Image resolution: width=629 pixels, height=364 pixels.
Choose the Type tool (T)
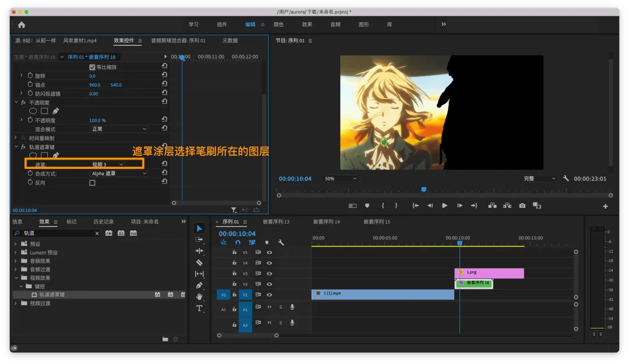tap(199, 308)
